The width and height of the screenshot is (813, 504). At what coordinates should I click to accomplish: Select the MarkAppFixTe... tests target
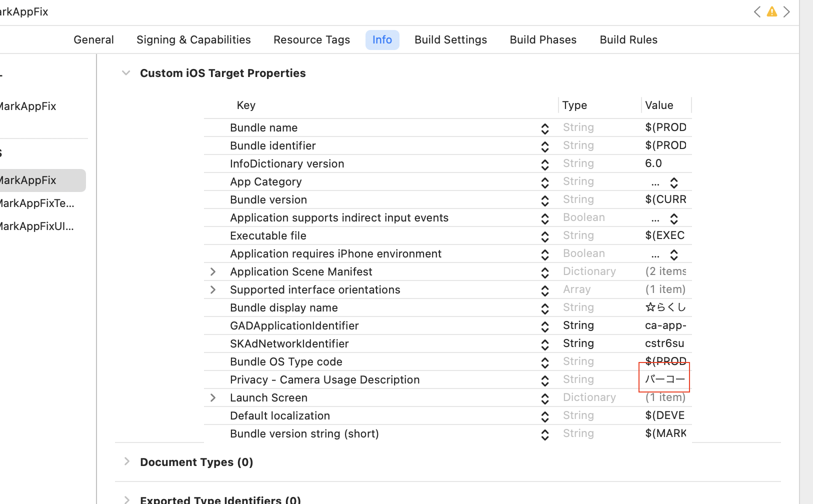pos(37,203)
